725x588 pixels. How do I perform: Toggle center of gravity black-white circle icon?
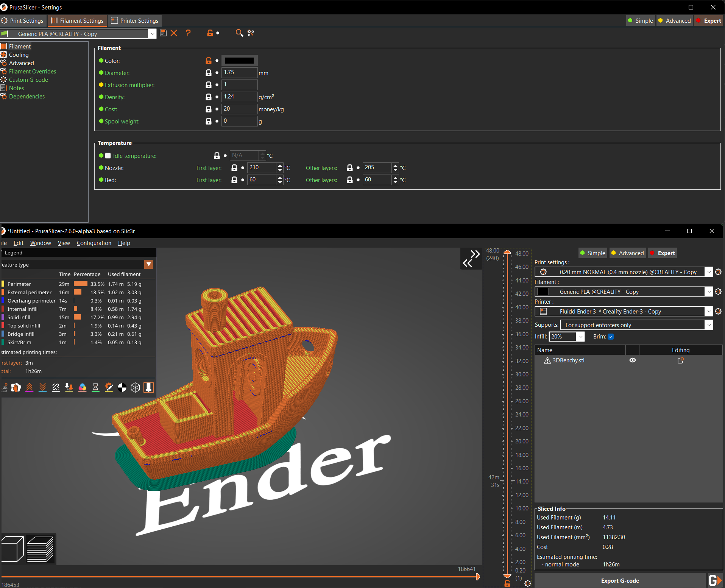122,387
